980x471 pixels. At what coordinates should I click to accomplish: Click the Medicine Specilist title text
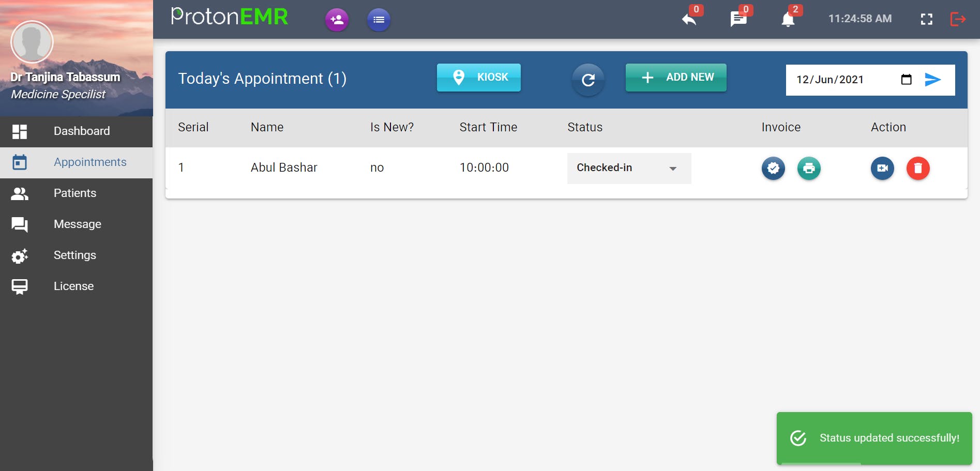(x=58, y=95)
